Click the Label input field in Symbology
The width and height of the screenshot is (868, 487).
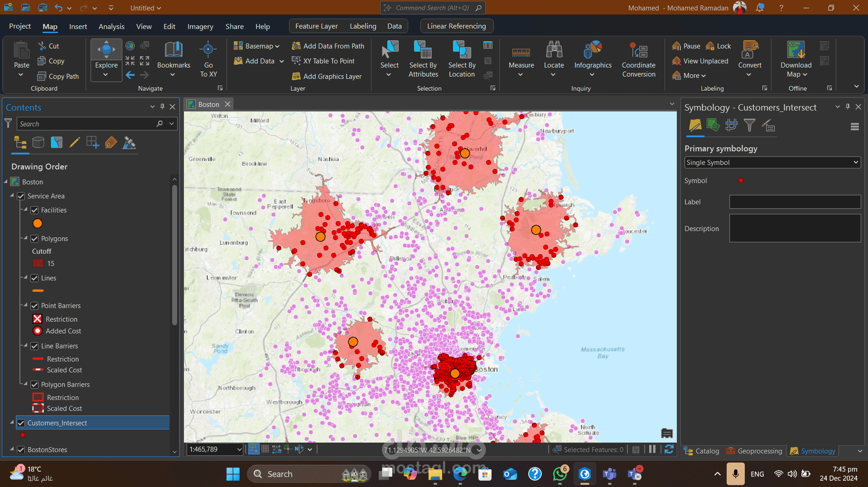(795, 202)
